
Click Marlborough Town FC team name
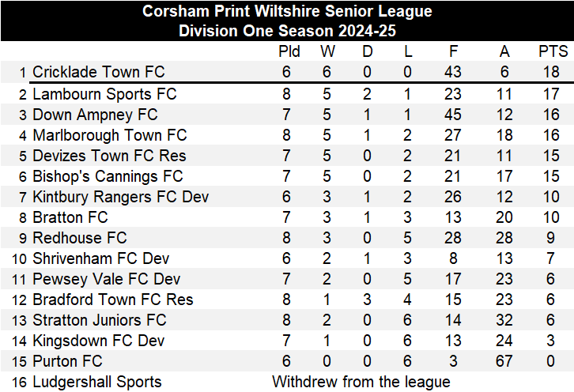[x=109, y=135]
